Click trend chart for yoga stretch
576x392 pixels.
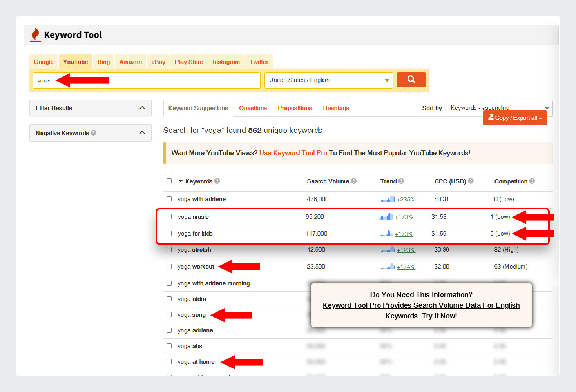388,249
